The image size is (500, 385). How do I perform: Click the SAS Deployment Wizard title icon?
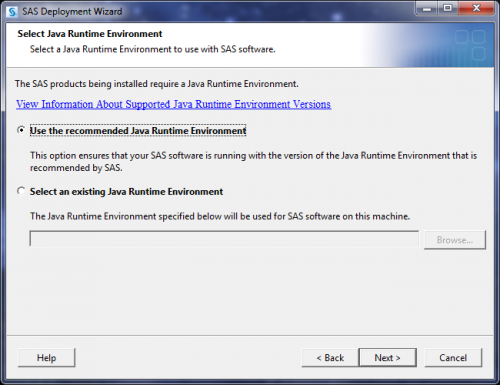pos(12,12)
